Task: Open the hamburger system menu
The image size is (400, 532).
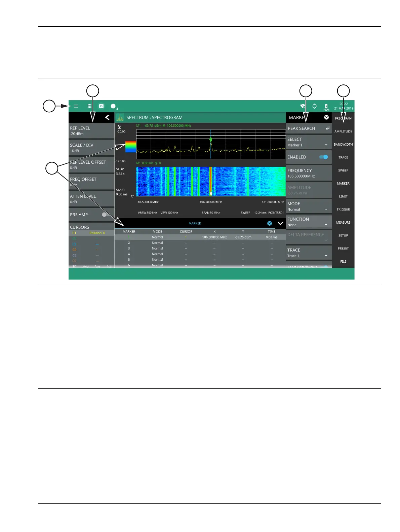Action: tap(76, 106)
